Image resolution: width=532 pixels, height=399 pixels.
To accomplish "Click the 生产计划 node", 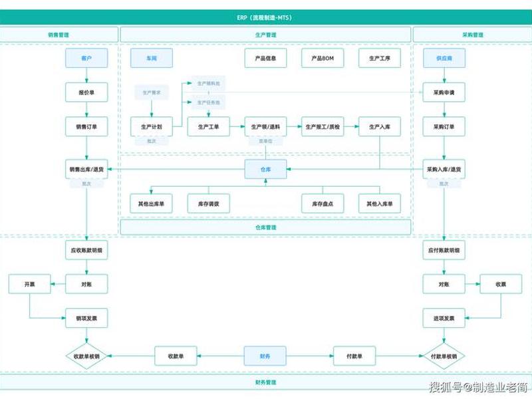I will (x=152, y=126).
